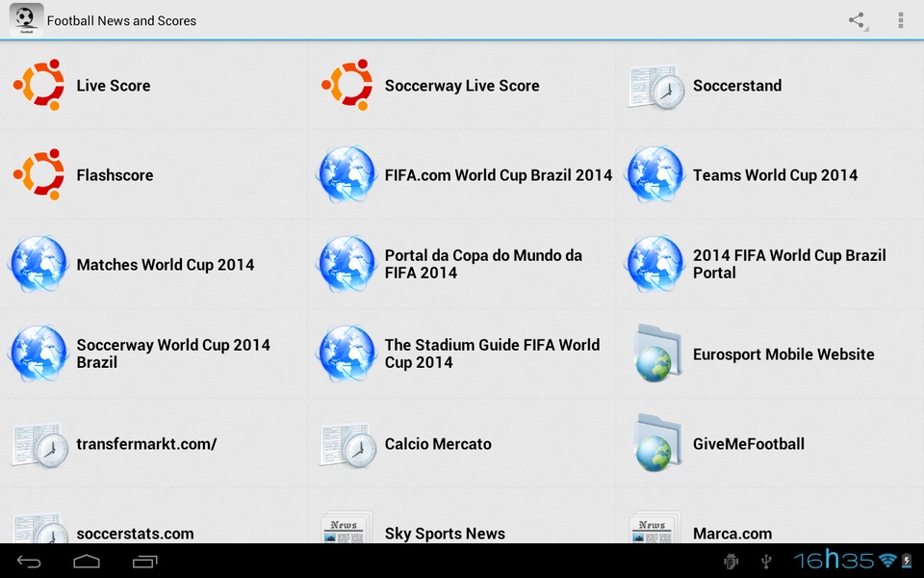This screenshot has width=924, height=578.
Task: Tap the transfermarkt.com clock icon
Action: [38, 445]
